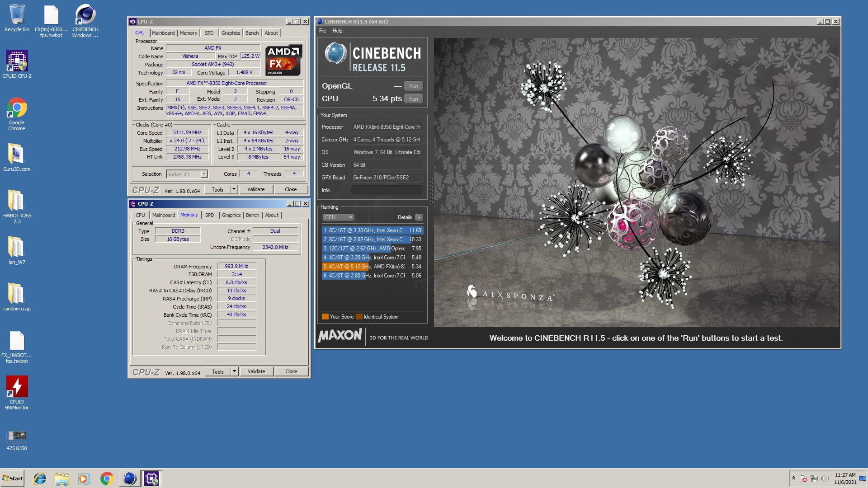Open CPUID CPU-Z desktop shortcut
Screen dimensions: 868x488
tap(17, 64)
